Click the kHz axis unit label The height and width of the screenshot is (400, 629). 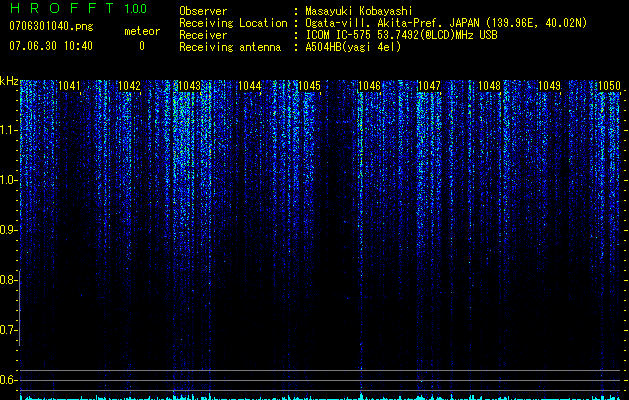pyautogui.click(x=9, y=81)
